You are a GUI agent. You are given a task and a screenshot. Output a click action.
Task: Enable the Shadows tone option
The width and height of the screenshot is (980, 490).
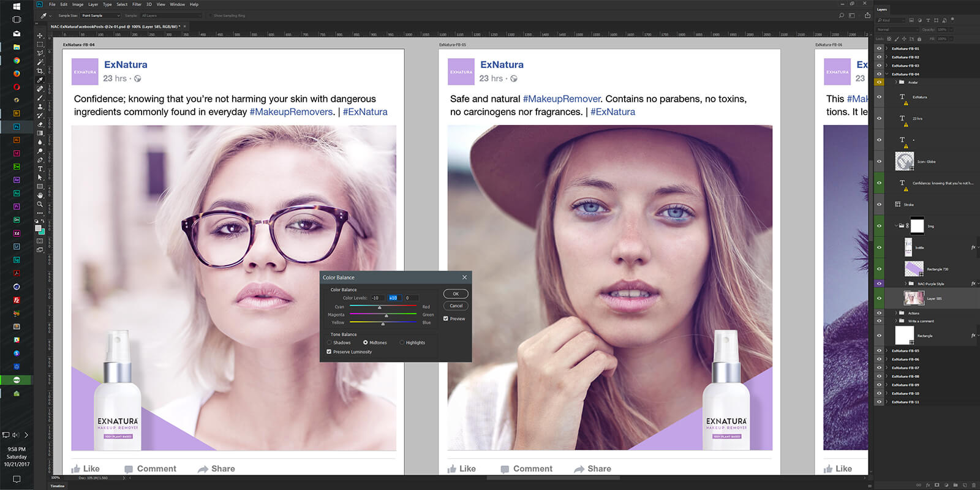330,343
